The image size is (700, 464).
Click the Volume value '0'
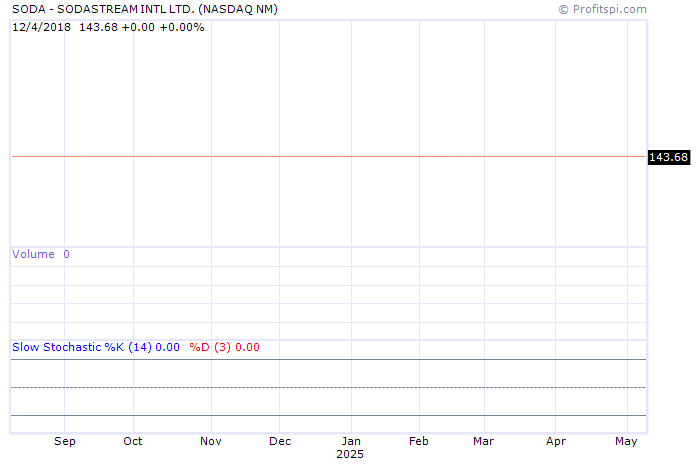coord(67,254)
